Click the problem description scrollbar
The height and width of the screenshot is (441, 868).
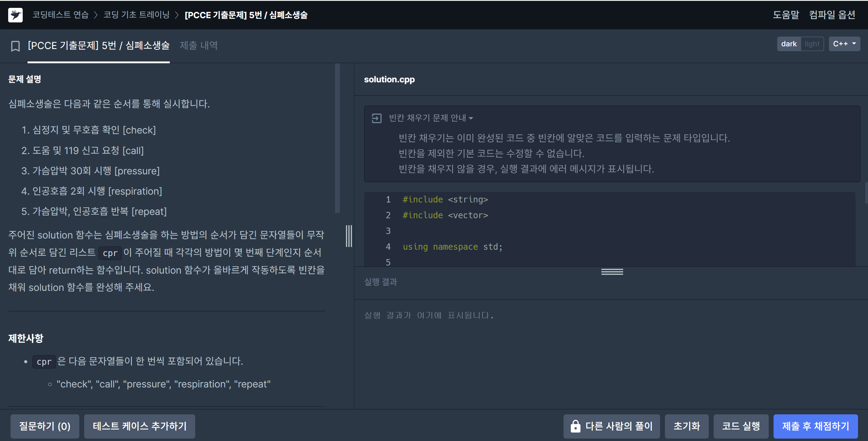337,138
